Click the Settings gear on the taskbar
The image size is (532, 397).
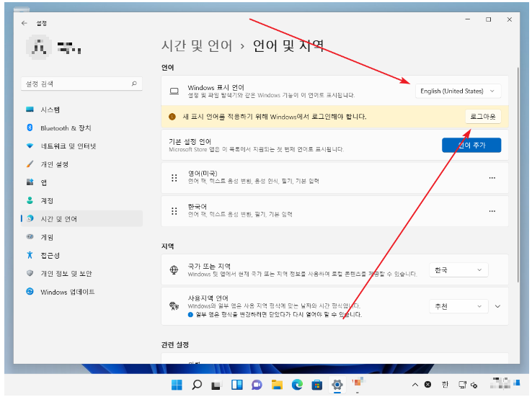(x=337, y=385)
